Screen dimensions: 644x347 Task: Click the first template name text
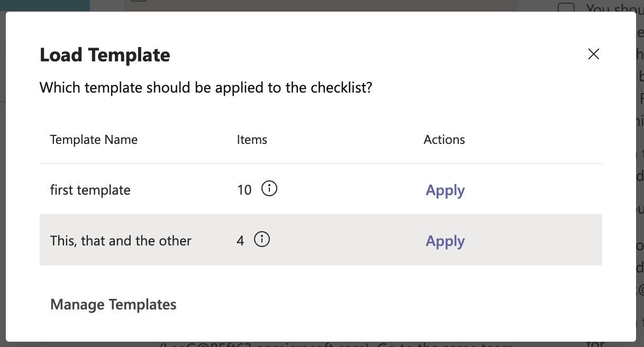90,189
